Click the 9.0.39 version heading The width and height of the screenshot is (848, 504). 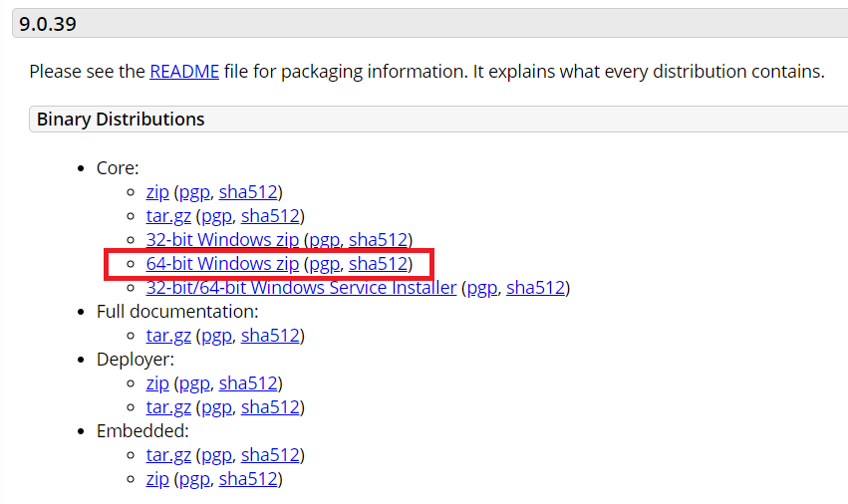coord(48,24)
